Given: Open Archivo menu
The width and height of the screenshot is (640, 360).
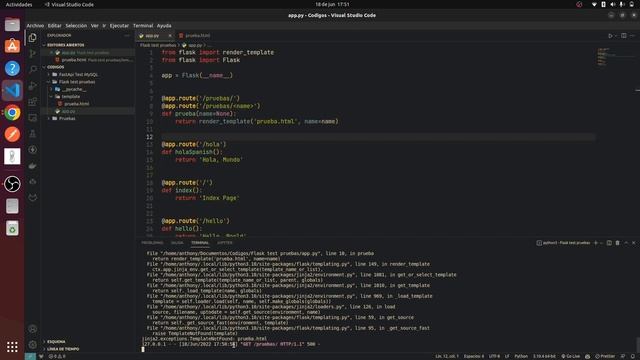Looking at the screenshot, I should coord(35,26).
